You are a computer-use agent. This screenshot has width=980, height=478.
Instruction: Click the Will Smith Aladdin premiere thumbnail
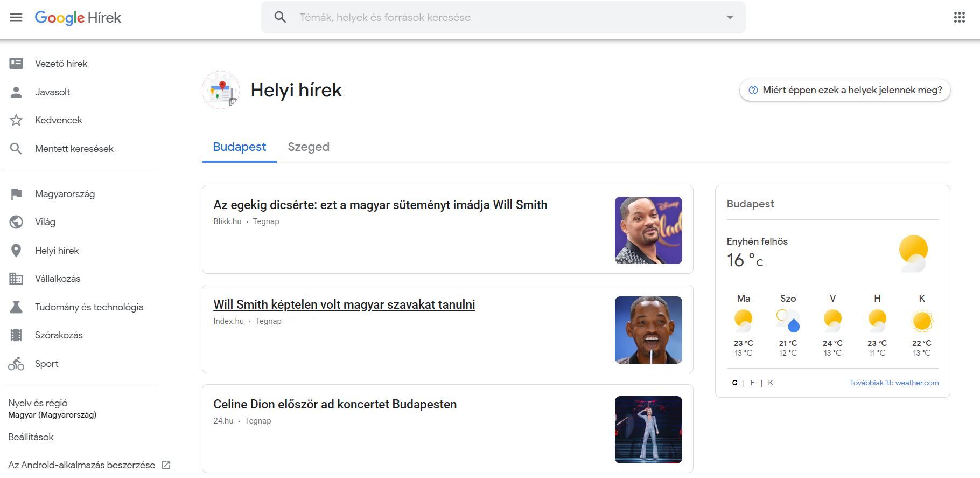[x=648, y=230]
